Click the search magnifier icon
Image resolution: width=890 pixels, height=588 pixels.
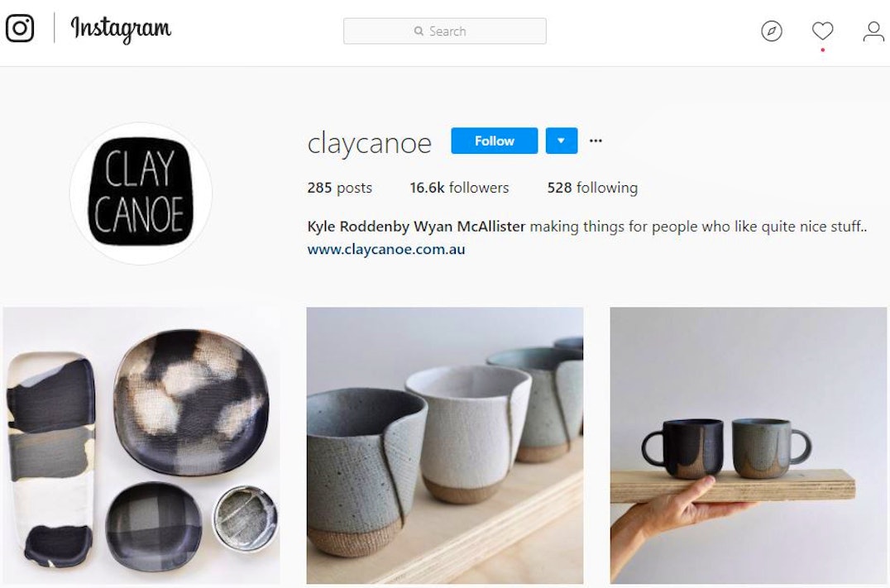419,31
